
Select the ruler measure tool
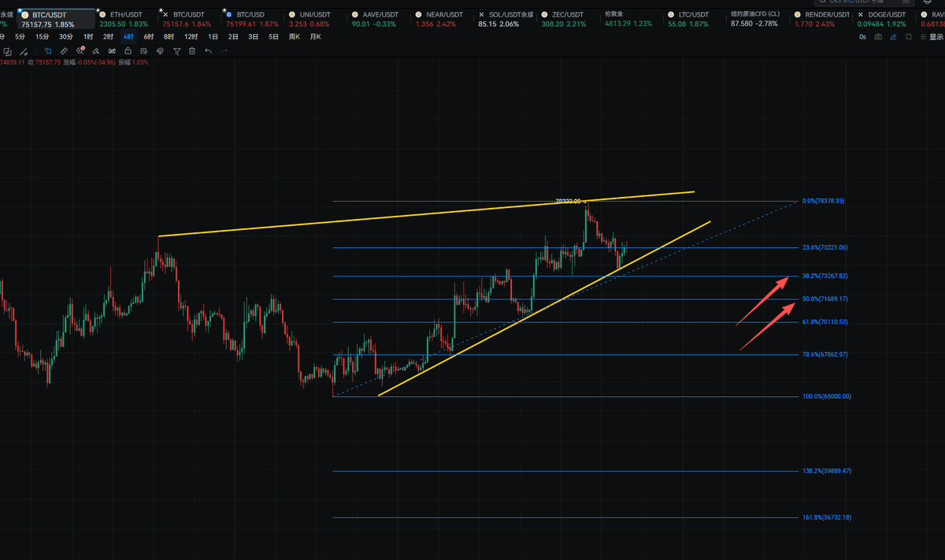pyautogui.click(x=64, y=51)
